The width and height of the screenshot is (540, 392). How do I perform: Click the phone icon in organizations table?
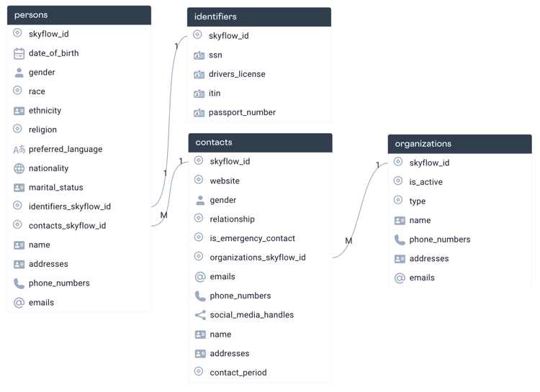pos(400,240)
